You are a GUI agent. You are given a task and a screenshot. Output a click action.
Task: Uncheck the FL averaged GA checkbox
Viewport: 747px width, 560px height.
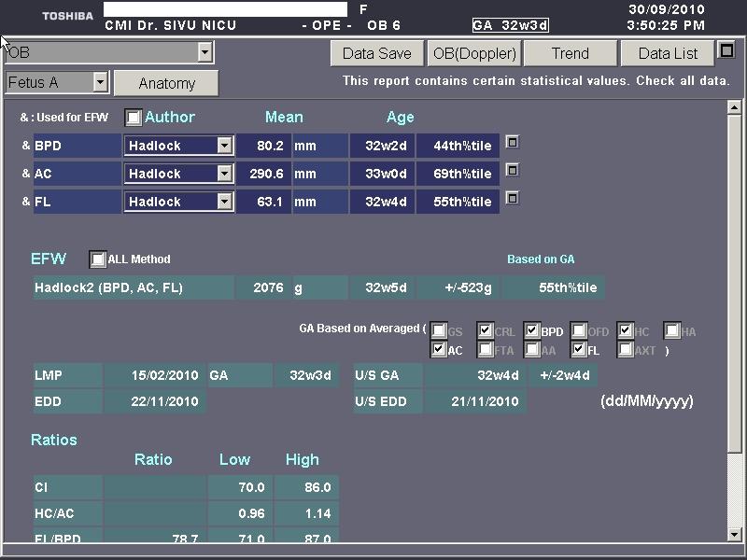[579, 350]
